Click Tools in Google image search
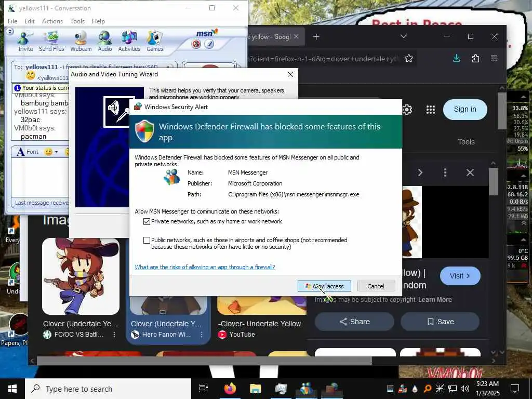Screen dimensions: 532x399 coord(466,142)
